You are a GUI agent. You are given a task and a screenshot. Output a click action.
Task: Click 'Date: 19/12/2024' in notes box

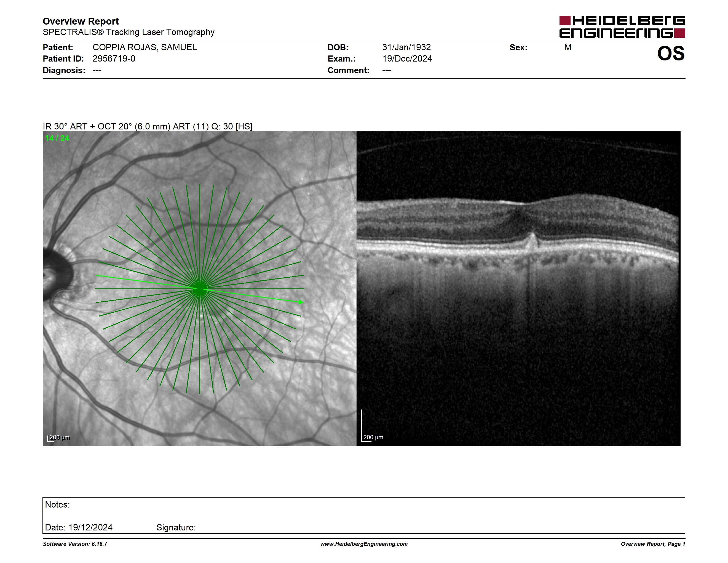(x=79, y=527)
